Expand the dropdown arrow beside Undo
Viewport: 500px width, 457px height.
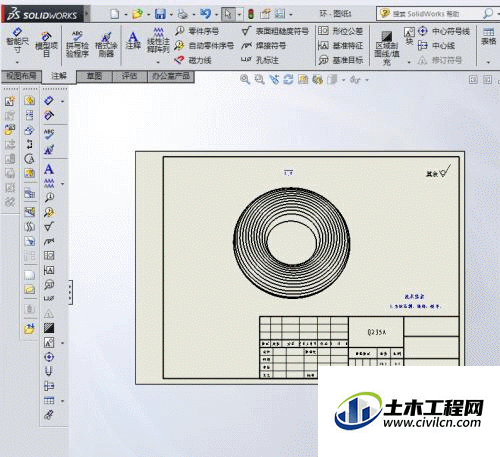click(x=216, y=14)
